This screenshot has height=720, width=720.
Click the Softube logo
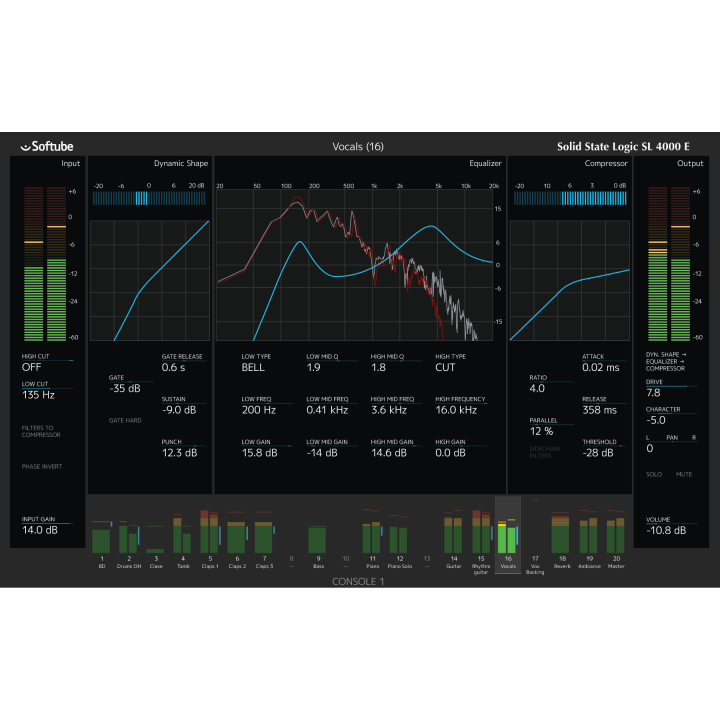click(x=47, y=146)
